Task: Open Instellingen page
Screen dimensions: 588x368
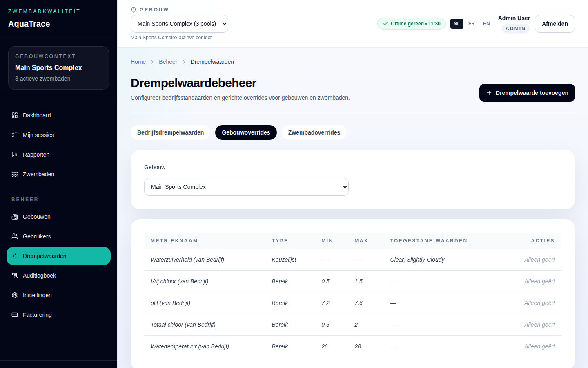Action: coord(58,295)
